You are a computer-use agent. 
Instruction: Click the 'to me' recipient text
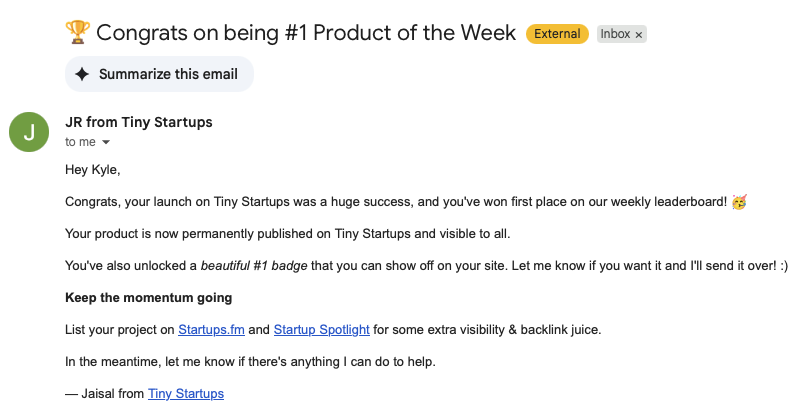click(80, 142)
